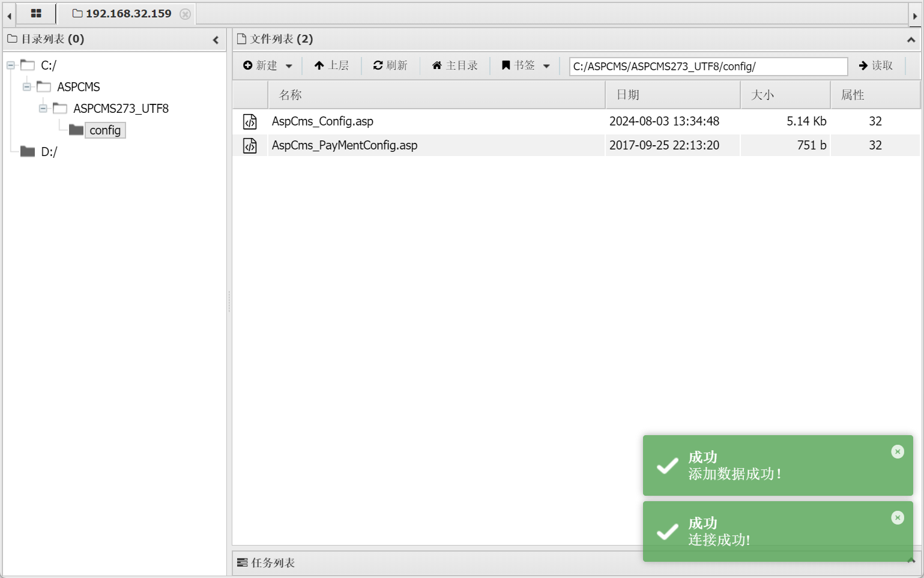Click the 连接成功 success toast

coord(778,531)
